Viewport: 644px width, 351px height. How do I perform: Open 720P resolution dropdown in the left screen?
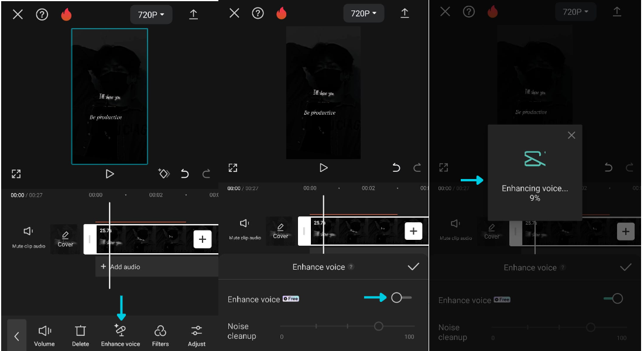(151, 15)
